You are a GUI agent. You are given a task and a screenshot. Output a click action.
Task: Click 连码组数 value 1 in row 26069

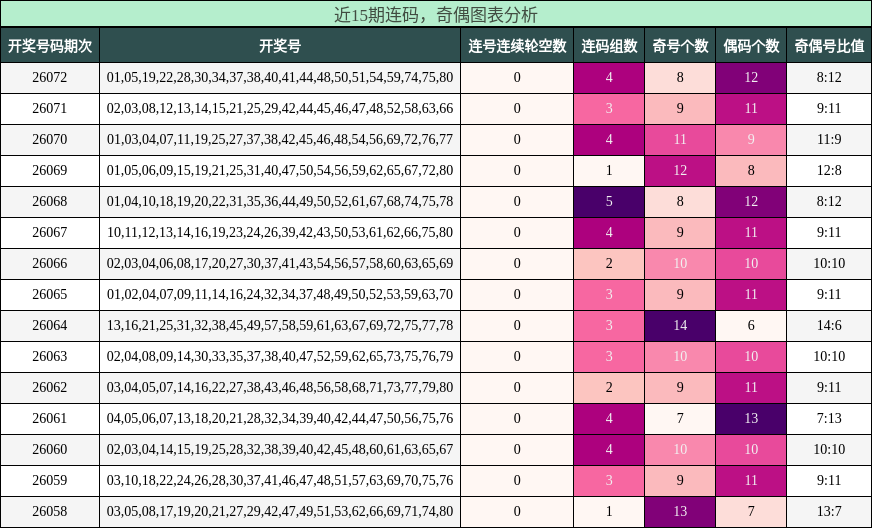(609, 171)
